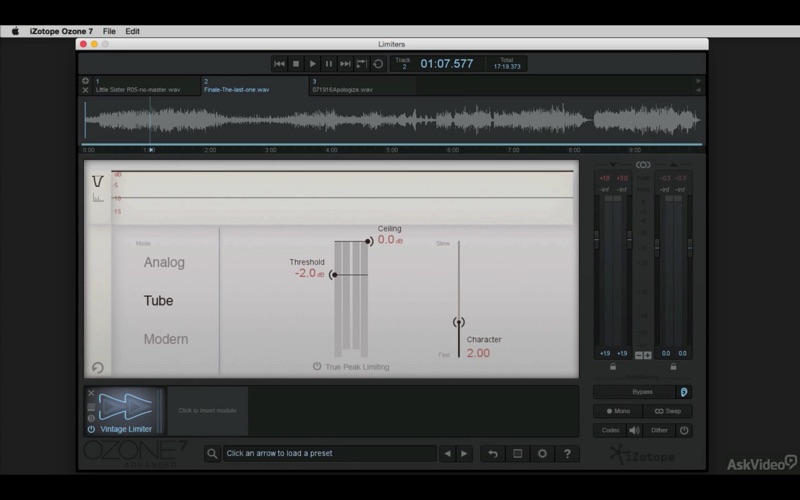Click the Bypass button
Viewport: 800px width, 500px height.
pos(634,392)
